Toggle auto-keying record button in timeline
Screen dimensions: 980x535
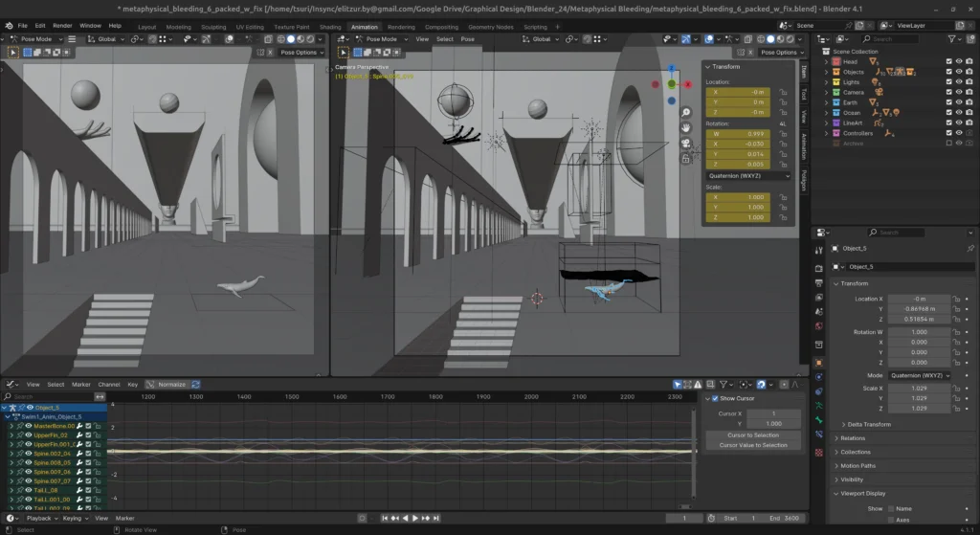tap(362, 518)
